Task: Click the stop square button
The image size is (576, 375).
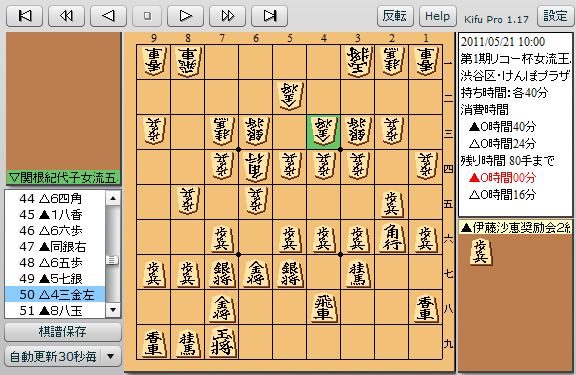Action: [x=147, y=16]
